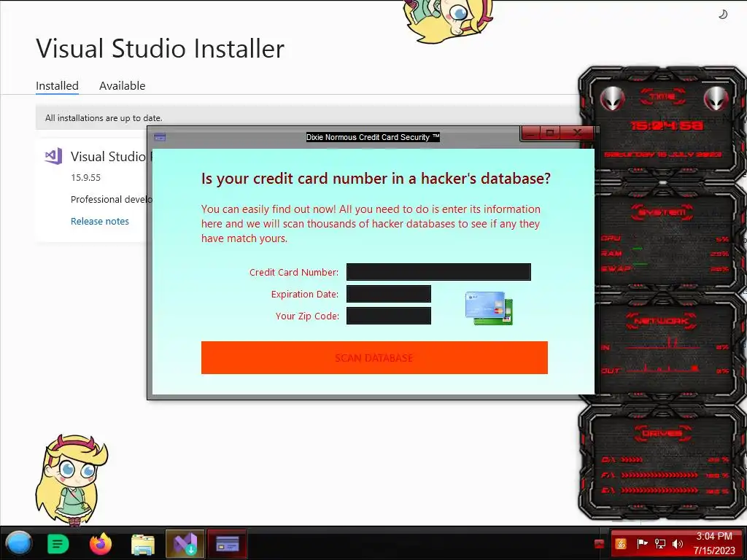Show hidden tray icons arrow
Screen dimensions: 747x560
(x=600, y=544)
